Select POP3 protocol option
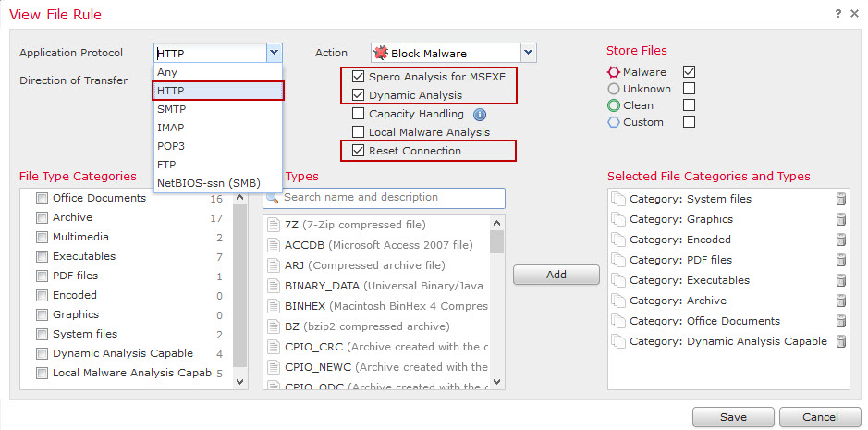Viewport: 868px width, 430px height. click(x=218, y=146)
